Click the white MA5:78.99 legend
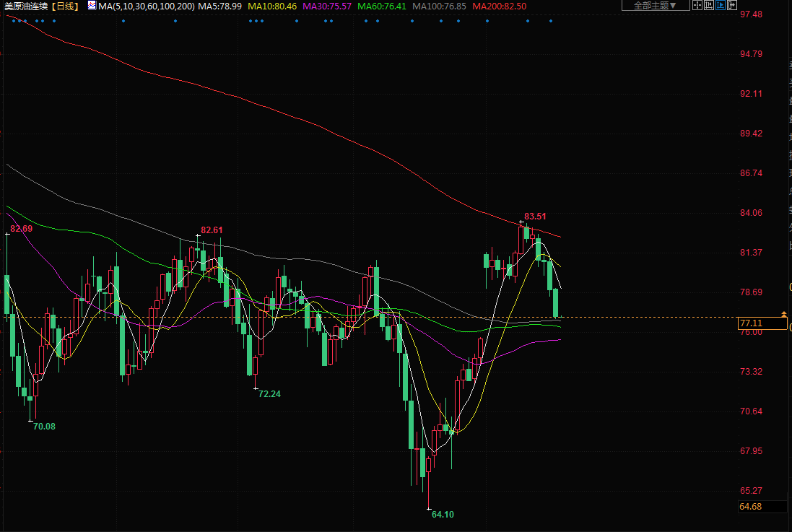This screenshot has height=532, width=792. [x=219, y=6]
